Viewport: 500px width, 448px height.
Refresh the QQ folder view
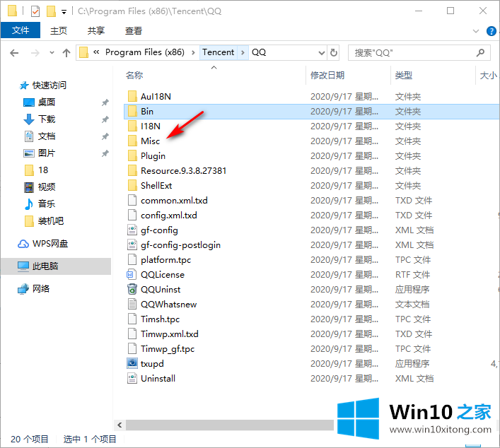pyautogui.click(x=334, y=52)
